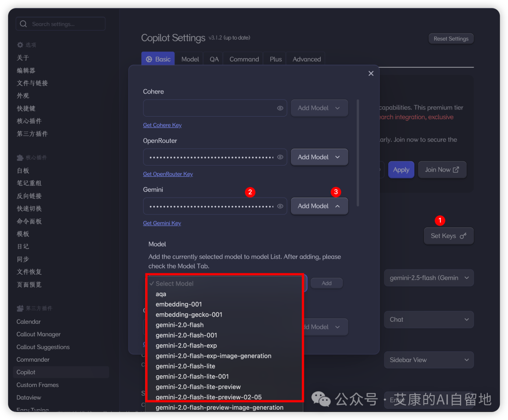The height and width of the screenshot is (420, 508).
Task: Pick gemini-2.0-flash-lite option
Action: click(224, 366)
